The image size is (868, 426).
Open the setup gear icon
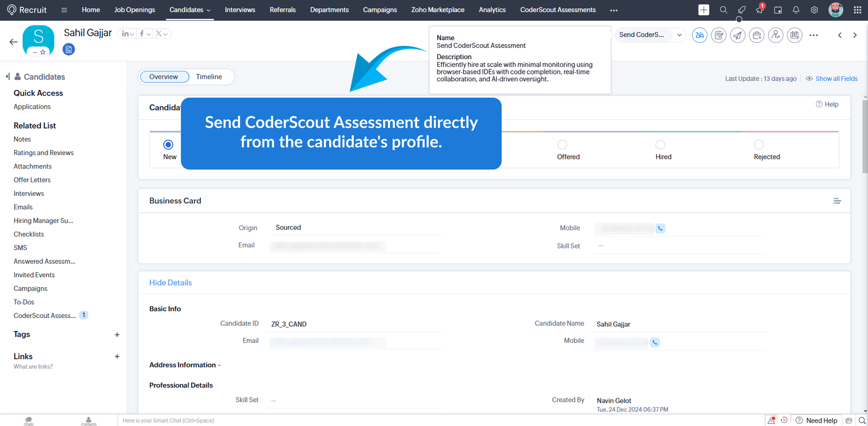(814, 10)
